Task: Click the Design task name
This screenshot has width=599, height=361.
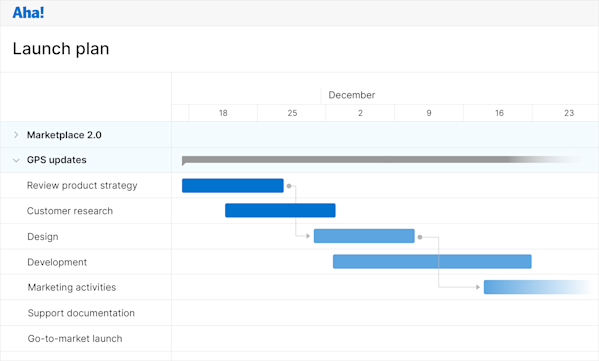Action: 43,236
